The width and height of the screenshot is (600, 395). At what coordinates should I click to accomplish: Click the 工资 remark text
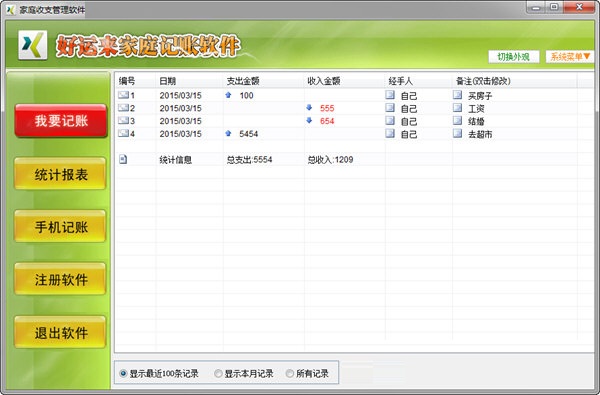click(476, 108)
